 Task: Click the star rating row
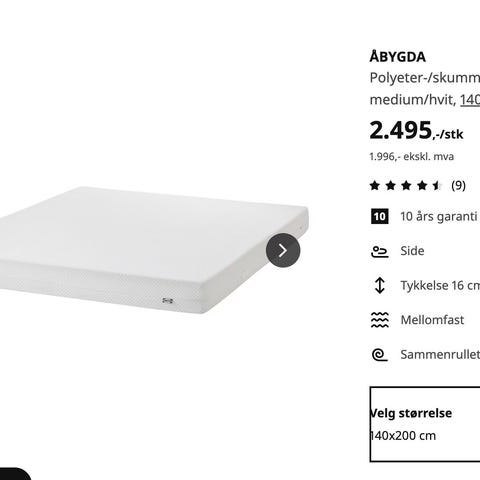[x=406, y=185]
